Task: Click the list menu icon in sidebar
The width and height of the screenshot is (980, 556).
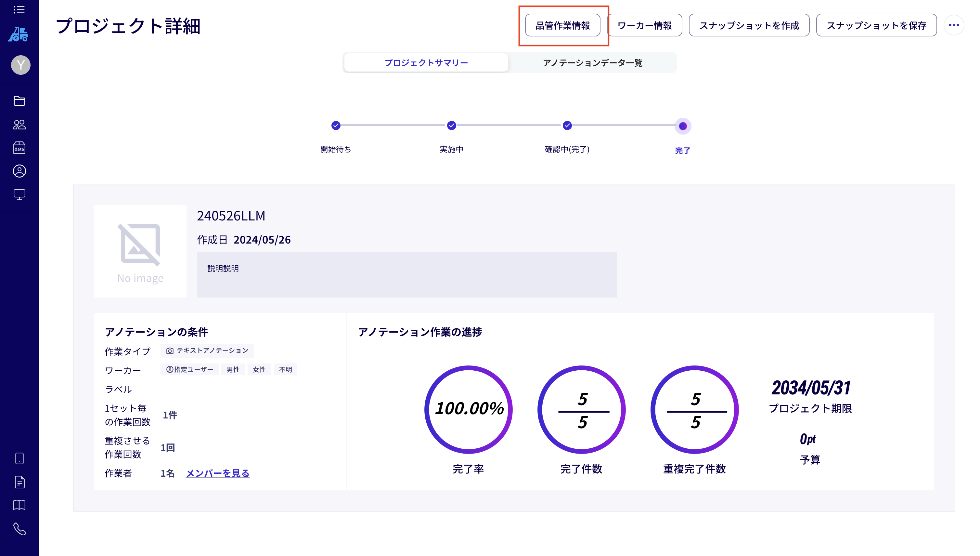Action: (19, 9)
